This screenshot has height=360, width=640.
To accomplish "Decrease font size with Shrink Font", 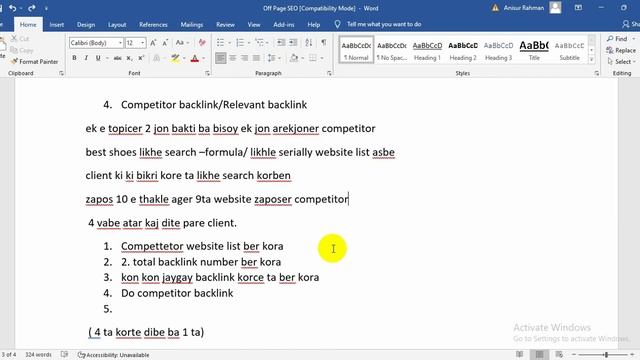I will (165, 42).
